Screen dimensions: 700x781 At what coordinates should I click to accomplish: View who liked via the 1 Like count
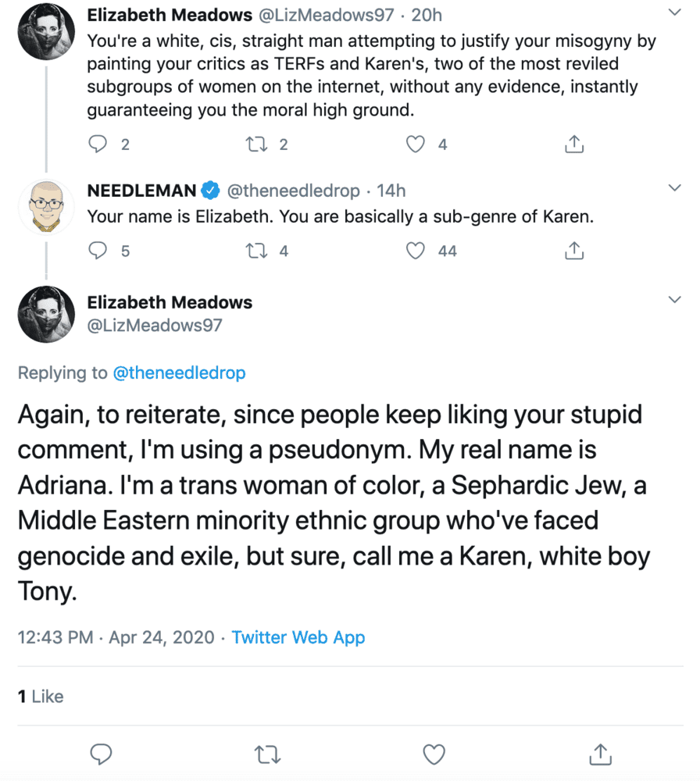pos(41,697)
